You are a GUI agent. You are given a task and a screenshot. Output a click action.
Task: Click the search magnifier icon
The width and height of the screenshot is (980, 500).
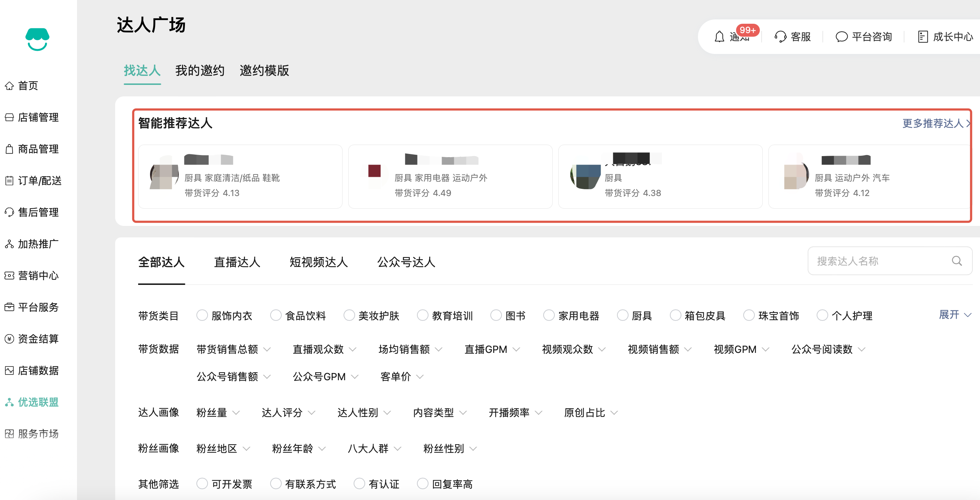(x=957, y=261)
